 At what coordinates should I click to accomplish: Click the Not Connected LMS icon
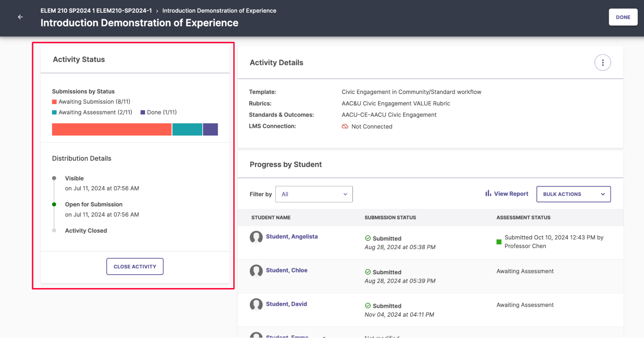click(344, 126)
